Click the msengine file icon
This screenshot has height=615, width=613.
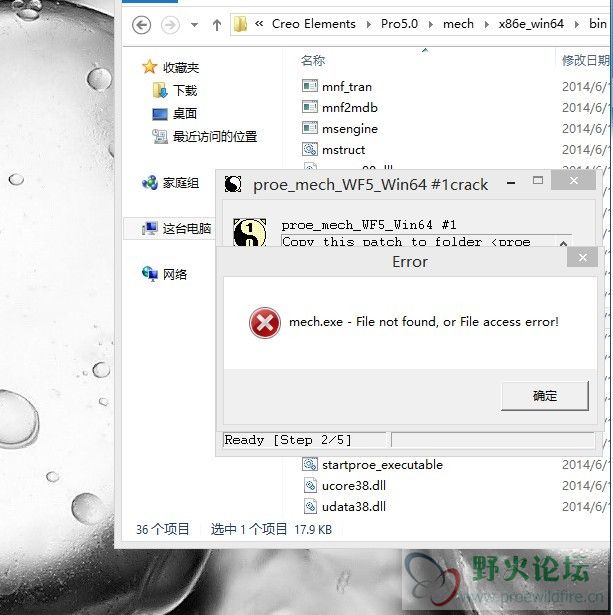pos(310,127)
